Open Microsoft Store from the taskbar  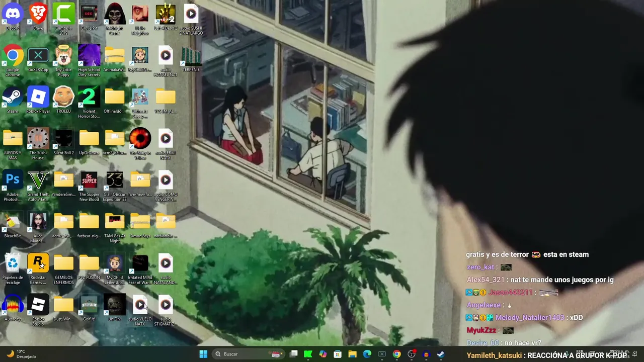[x=338, y=354]
